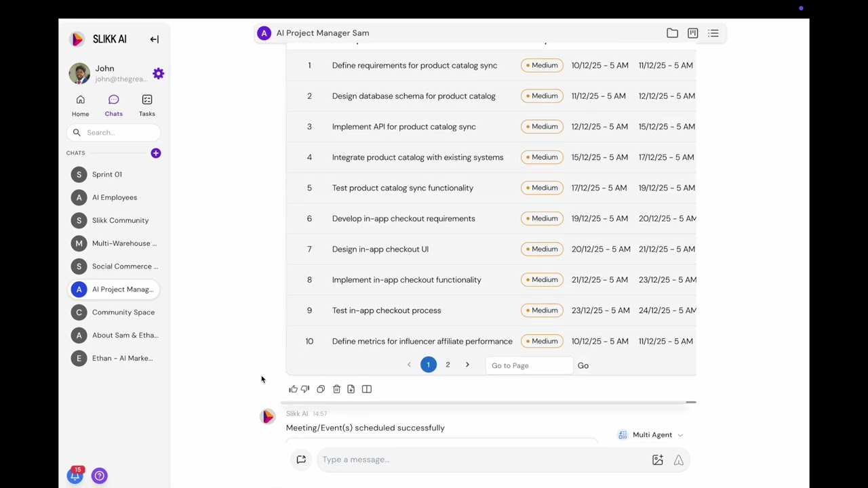Click the thumbs up icon on message
The height and width of the screenshot is (488, 868).
click(x=293, y=389)
